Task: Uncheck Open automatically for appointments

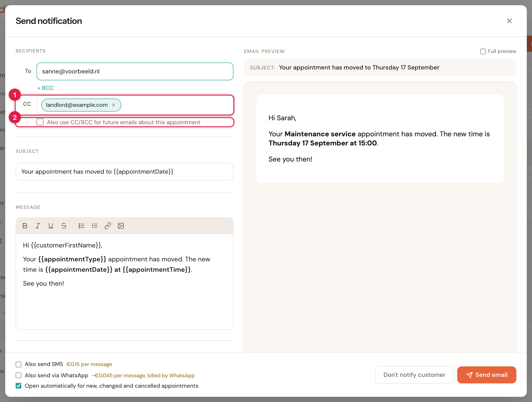Action: click(18, 386)
